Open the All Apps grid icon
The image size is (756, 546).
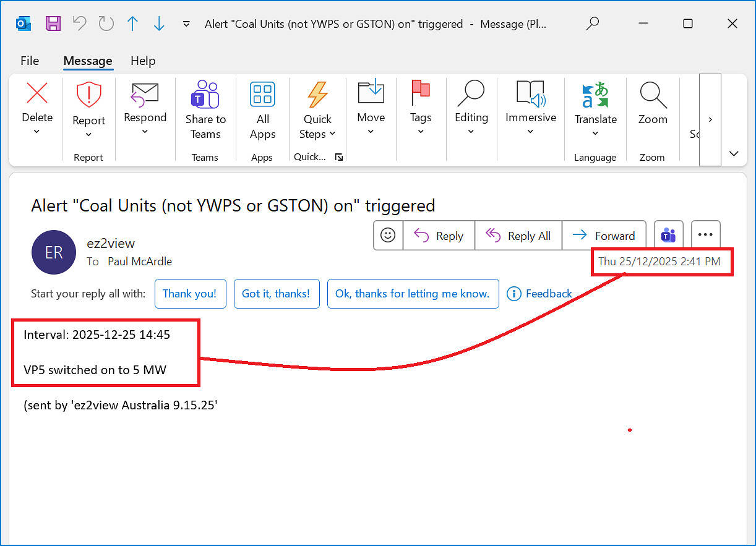click(x=262, y=95)
